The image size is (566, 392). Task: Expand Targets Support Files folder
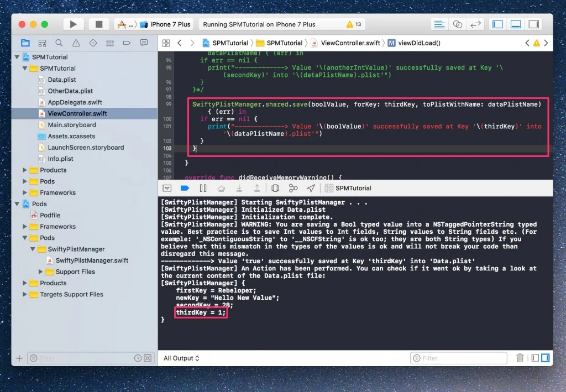[x=25, y=294]
